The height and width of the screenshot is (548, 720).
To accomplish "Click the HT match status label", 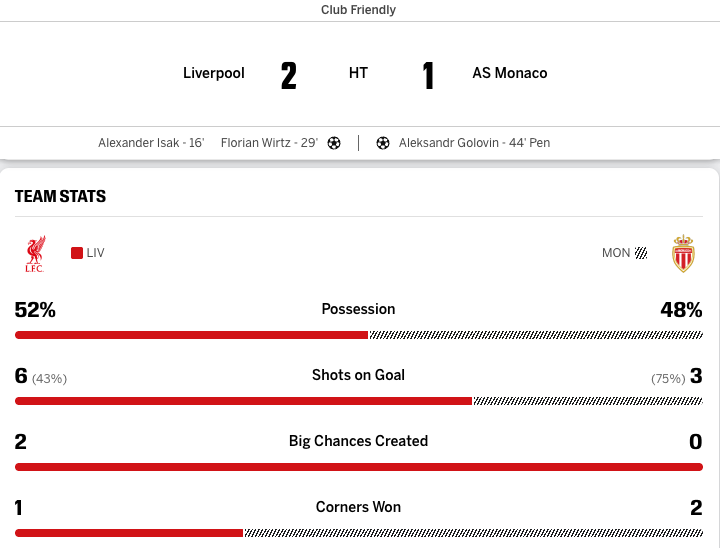I will (358, 73).
